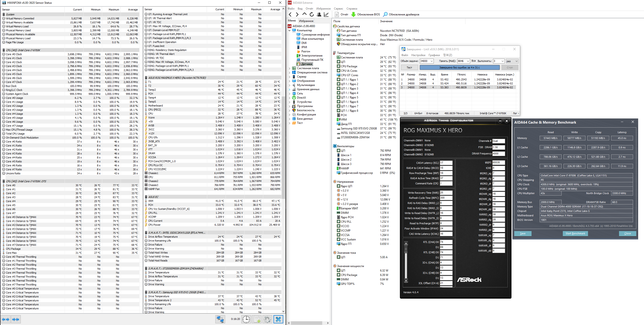
Task: Select Портативный ПК tree item
Action: pyautogui.click(x=310, y=60)
